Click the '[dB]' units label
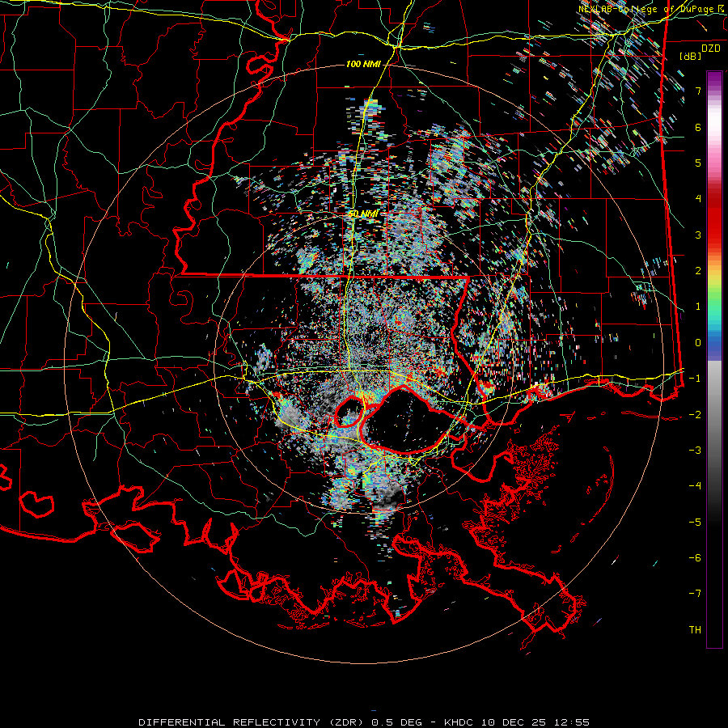 691,56
